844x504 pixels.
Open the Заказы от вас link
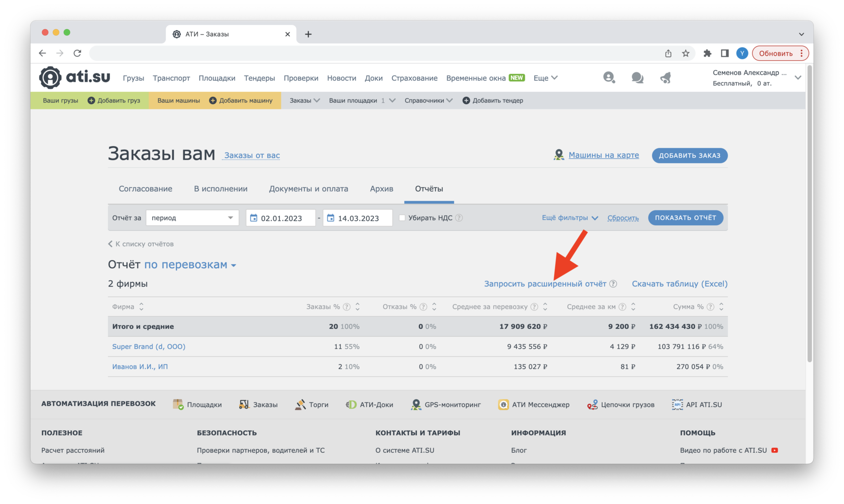[252, 155]
